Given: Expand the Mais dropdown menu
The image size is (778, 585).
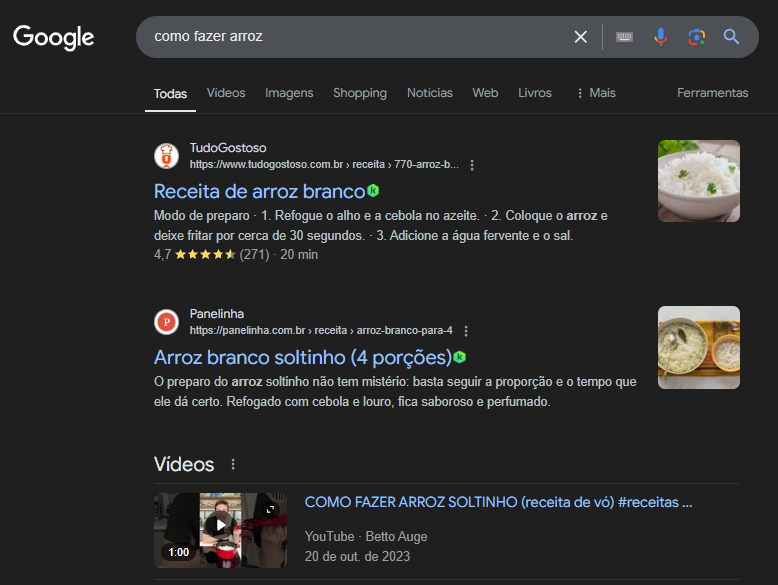Looking at the screenshot, I should point(596,93).
